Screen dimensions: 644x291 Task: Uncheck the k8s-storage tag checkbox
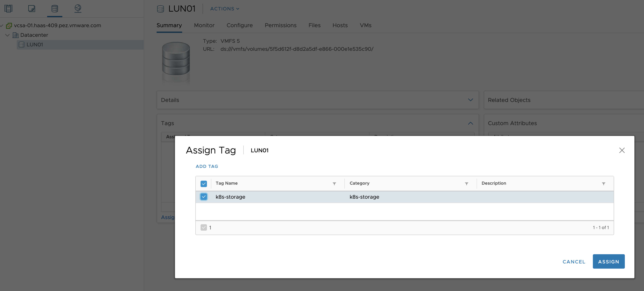pos(204,197)
